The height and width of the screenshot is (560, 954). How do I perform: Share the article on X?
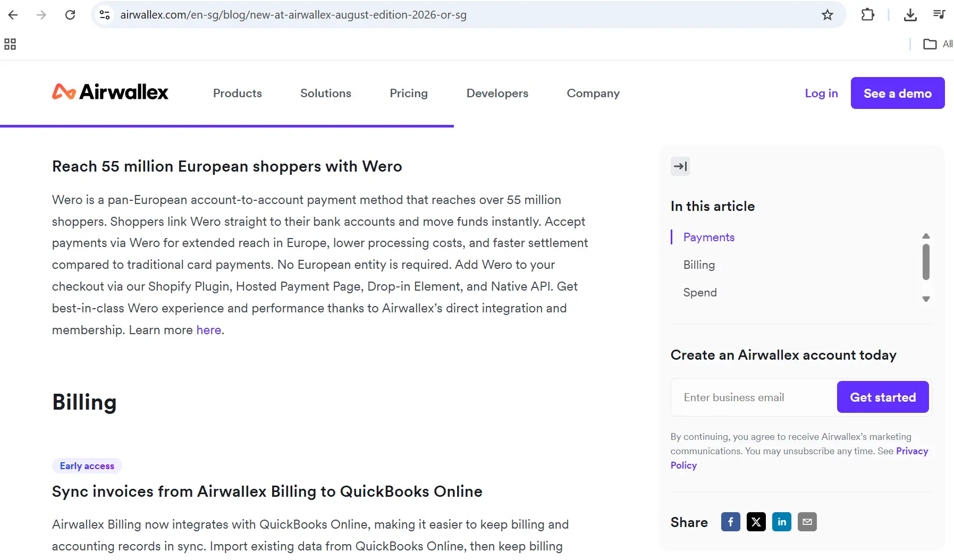point(756,522)
